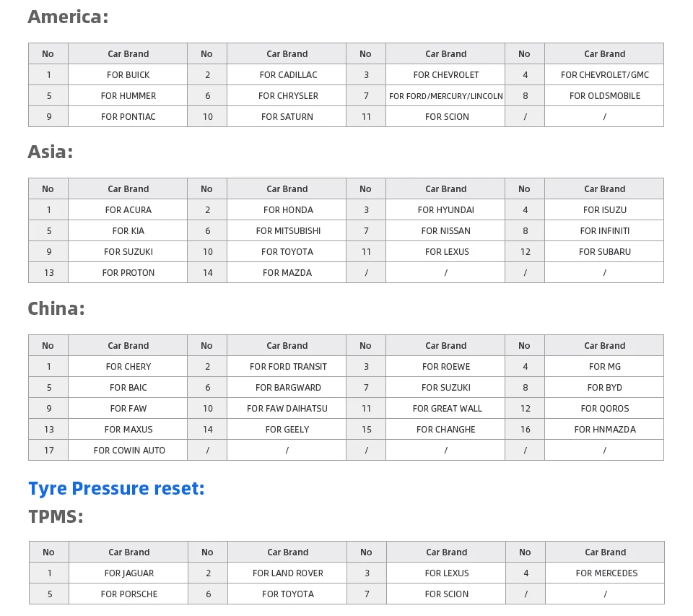Screen dimensions: 693x616
Task: Click the FOR BUICK cell in America table
Action: click(128, 74)
